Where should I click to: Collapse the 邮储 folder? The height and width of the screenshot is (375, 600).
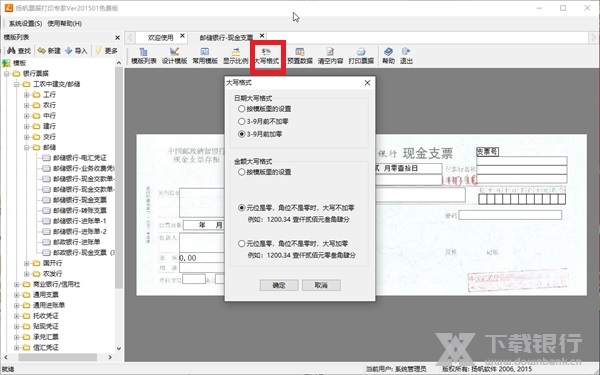click(x=26, y=147)
